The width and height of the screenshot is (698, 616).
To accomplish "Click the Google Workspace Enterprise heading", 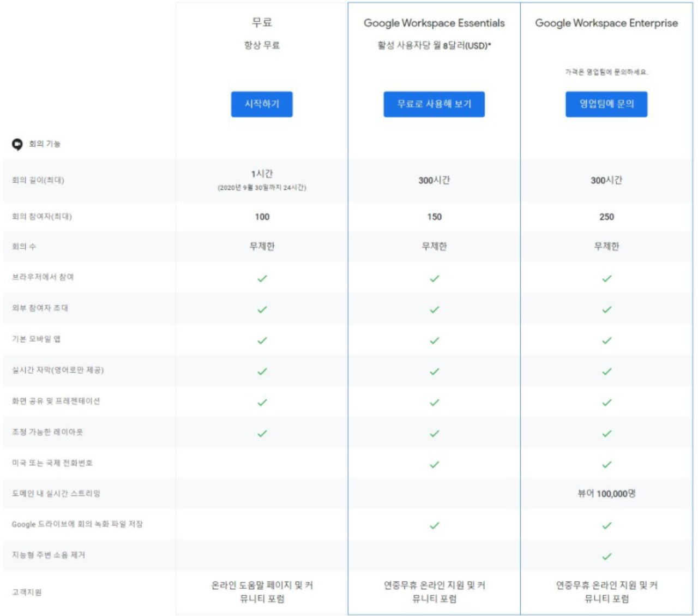I will coord(606,23).
